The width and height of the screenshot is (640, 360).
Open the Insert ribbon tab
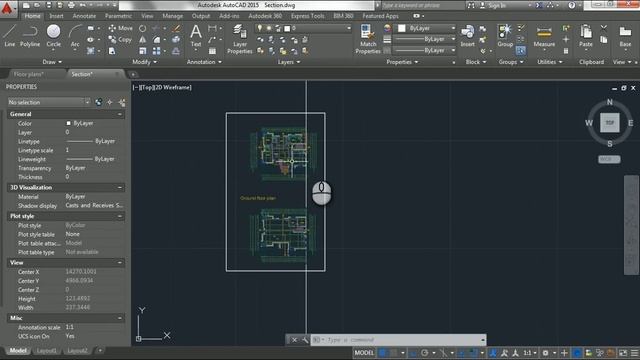pyautogui.click(x=56, y=16)
